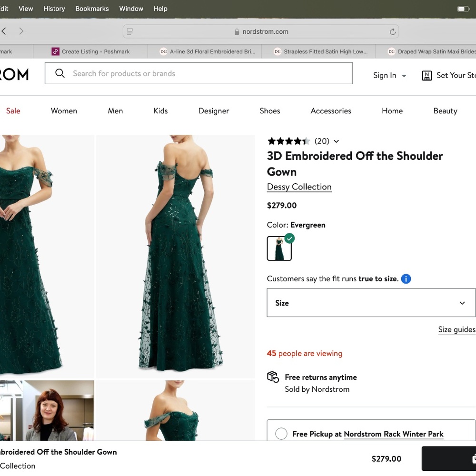Open the blue fit info icon

click(x=406, y=278)
